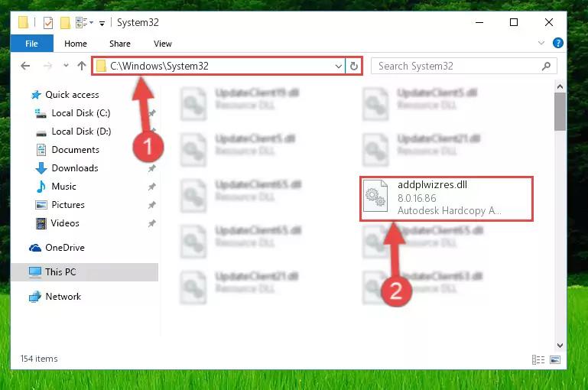Screen dimensions: 588x390
Task: Click the folder icon at title bar left
Action: 23,22
